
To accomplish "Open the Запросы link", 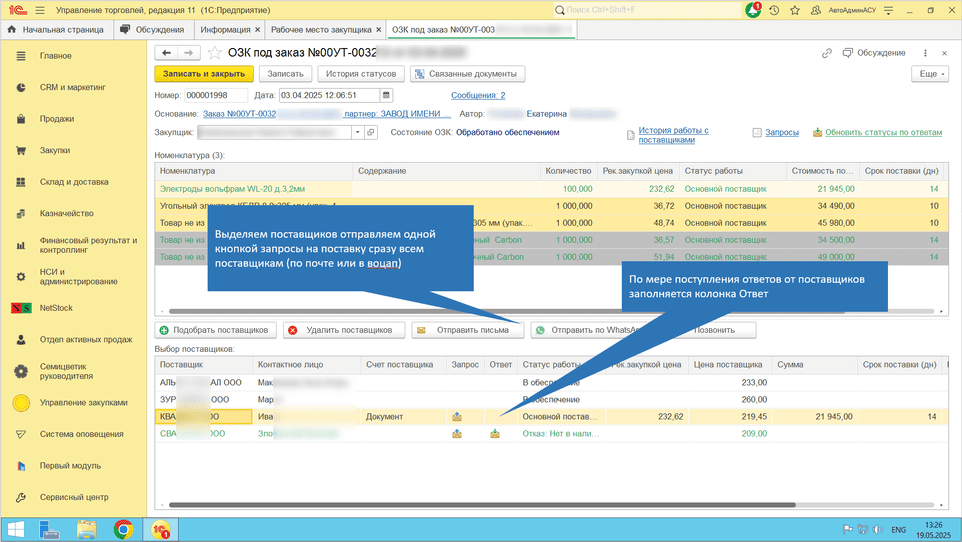I will [x=782, y=132].
